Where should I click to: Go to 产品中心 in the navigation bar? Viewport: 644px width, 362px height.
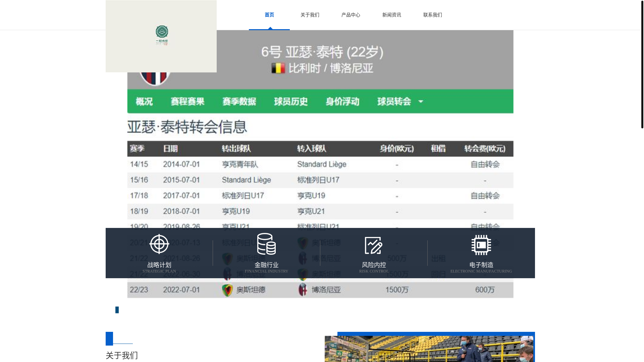tap(351, 15)
